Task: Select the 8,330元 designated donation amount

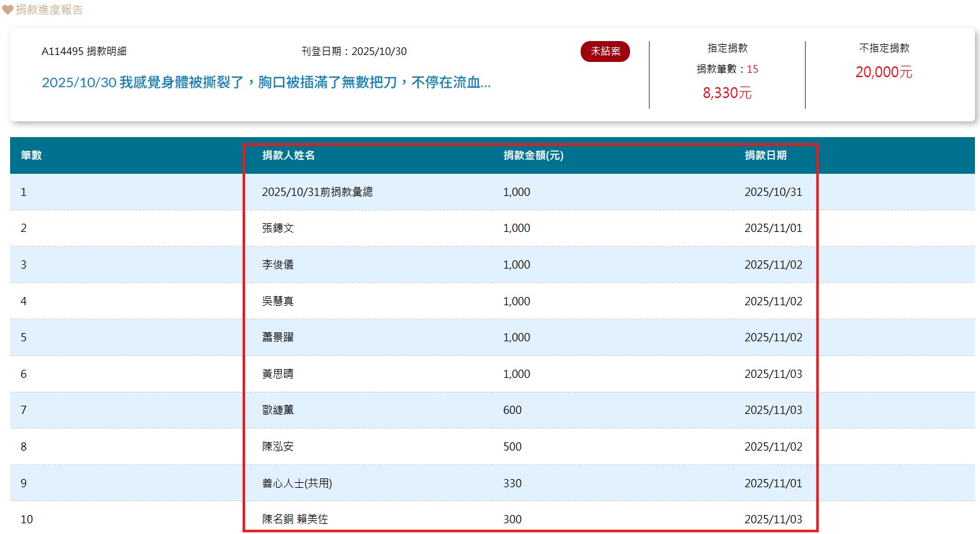Action: 727,94
